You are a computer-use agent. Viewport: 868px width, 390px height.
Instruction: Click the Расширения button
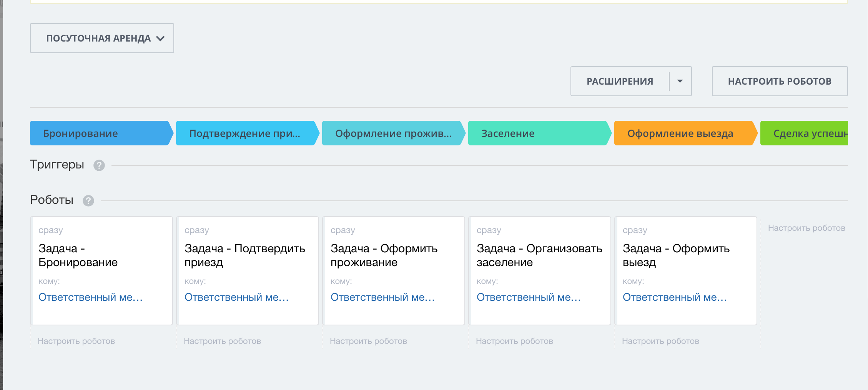tap(620, 81)
